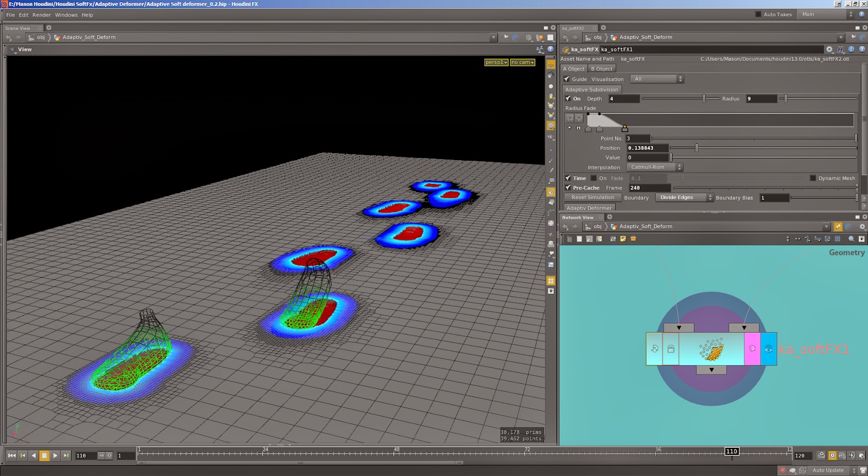Click the Position slider handle
Screen dimensions: 868x476
697,148
